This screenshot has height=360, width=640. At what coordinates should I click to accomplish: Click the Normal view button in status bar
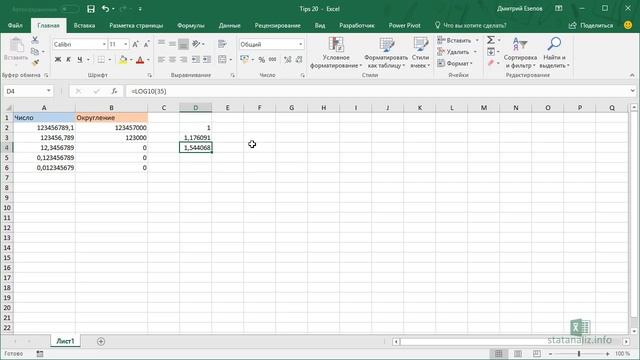(x=499, y=354)
